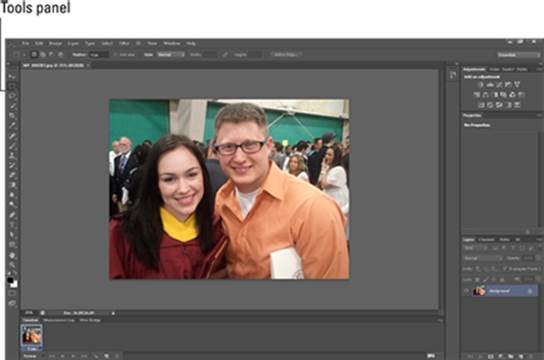
Task: Click the Delete layer trash icon
Action: click(530, 356)
